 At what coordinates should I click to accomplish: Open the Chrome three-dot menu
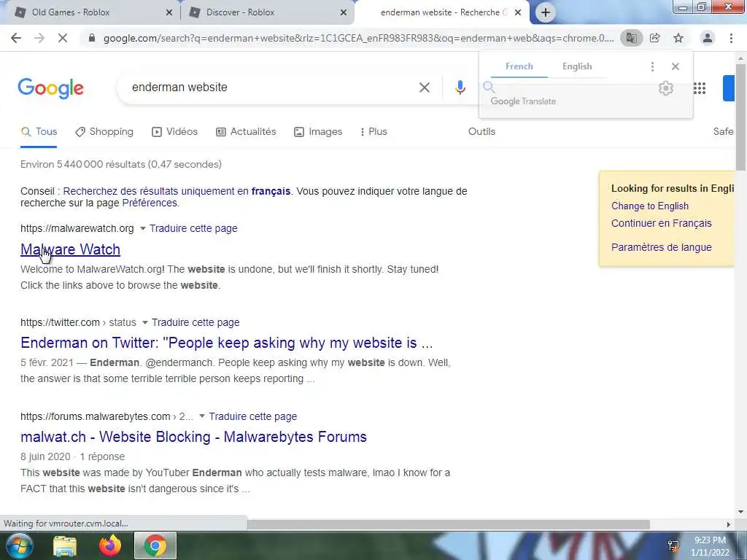(x=731, y=38)
